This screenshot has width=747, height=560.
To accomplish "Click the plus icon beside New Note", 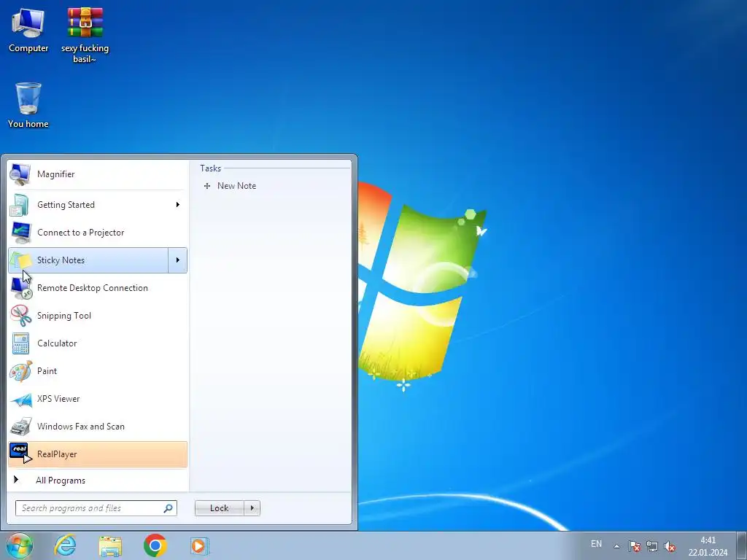I will click(x=206, y=186).
